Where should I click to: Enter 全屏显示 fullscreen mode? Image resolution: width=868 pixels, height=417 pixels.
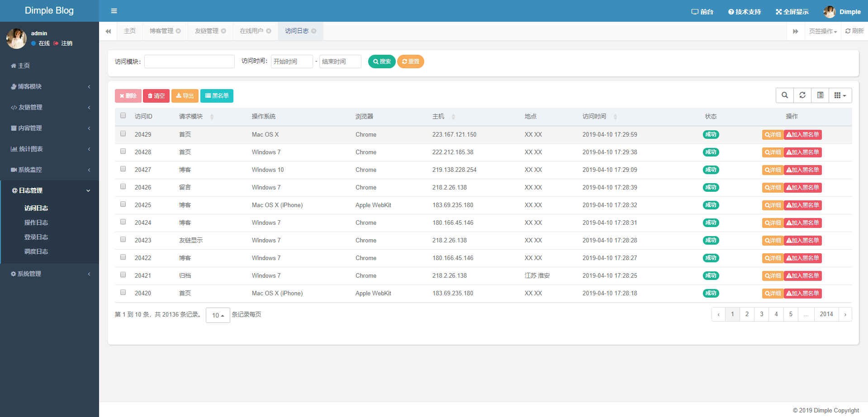[x=792, y=12]
